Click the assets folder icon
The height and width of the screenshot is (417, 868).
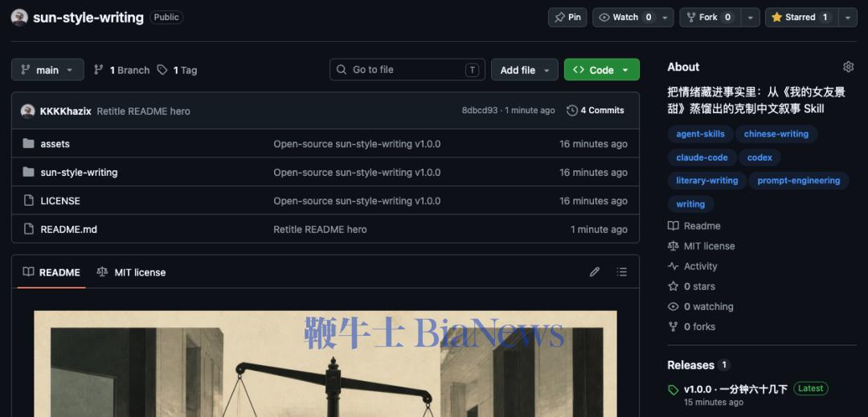[28, 144]
